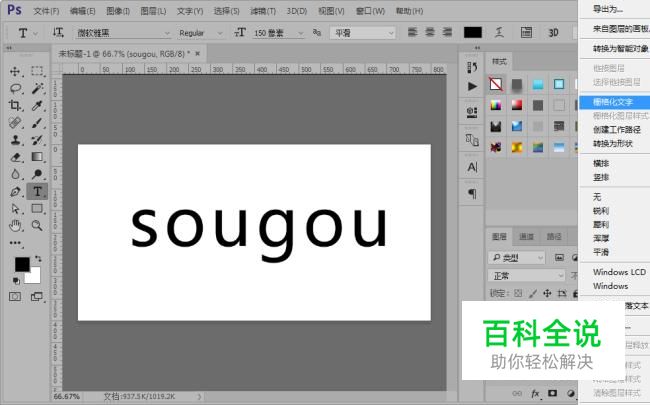Screen dimensions: 650x405
Task: Select the Move tool
Action: click(15, 71)
